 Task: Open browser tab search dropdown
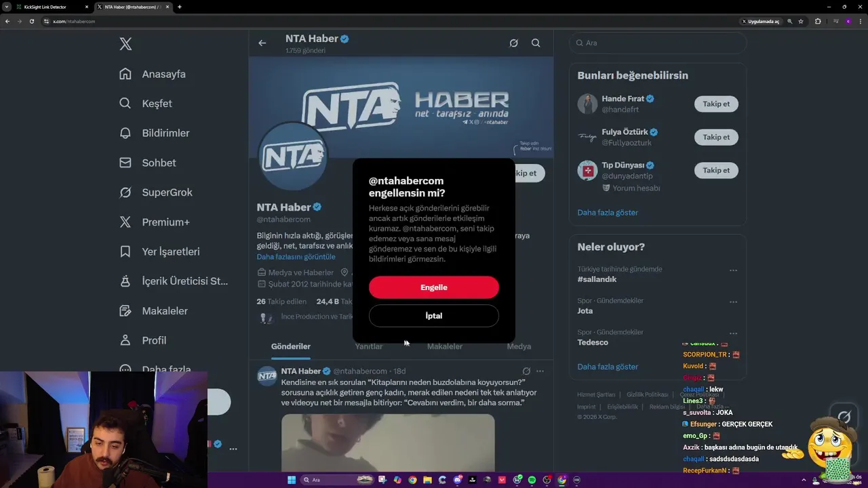[6, 7]
